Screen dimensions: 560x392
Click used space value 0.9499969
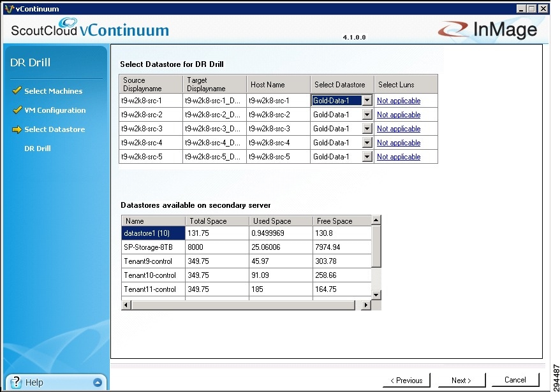[x=281, y=233]
